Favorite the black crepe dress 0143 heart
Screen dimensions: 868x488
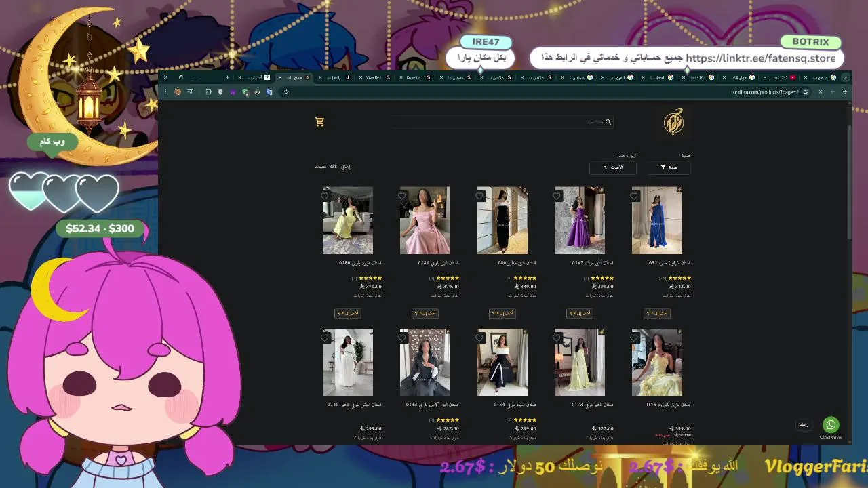click(402, 338)
